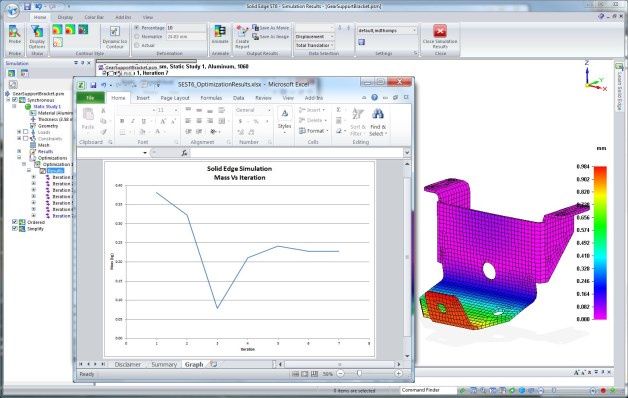This screenshot has width=628, height=398.
Task: Switch to Display tab in Solid Edge
Action: pyautogui.click(x=65, y=17)
